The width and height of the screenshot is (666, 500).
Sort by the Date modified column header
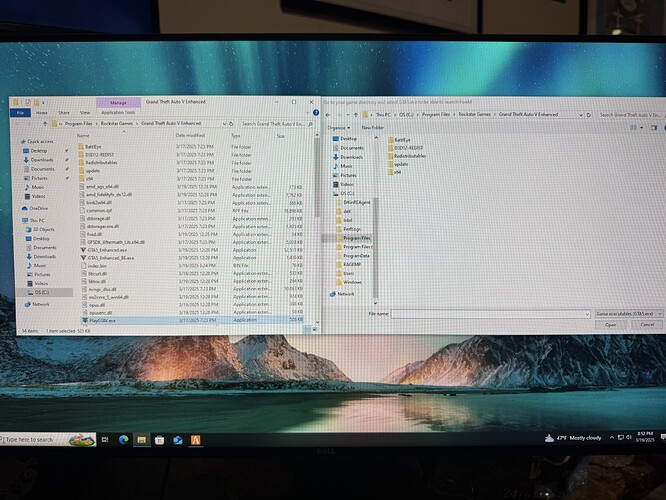(190, 136)
